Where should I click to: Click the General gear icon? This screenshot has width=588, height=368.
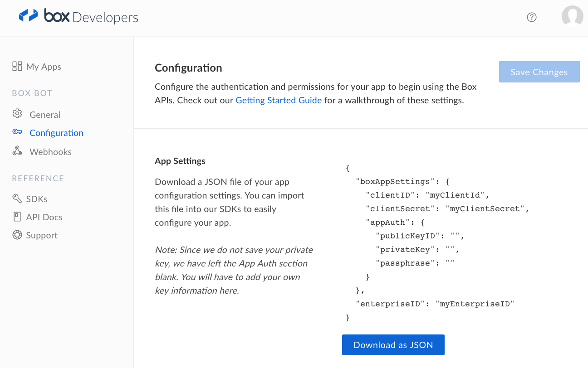tap(17, 114)
